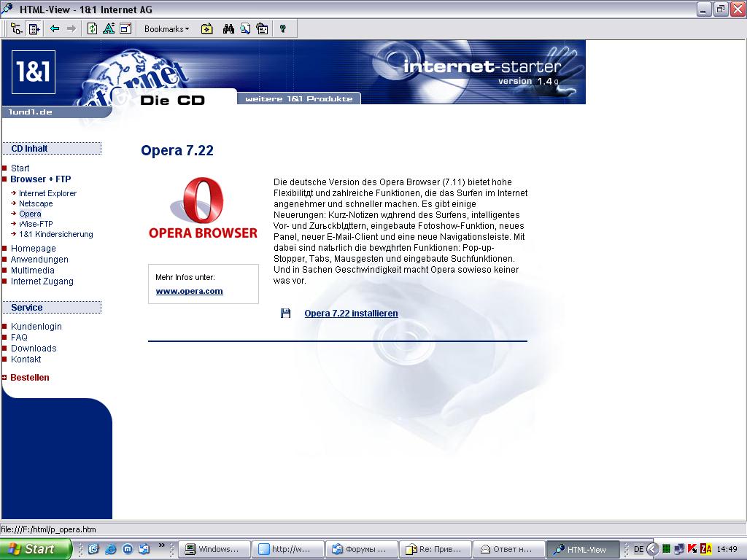Click the network computers tray icon
Image resolution: width=747 pixels, height=560 pixels.
(x=679, y=549)
